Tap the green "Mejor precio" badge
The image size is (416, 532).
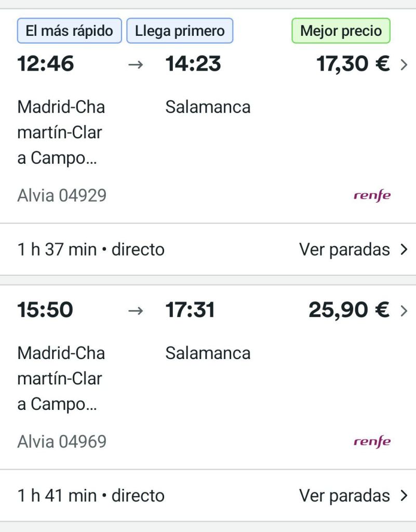click(x=341, y=31)
